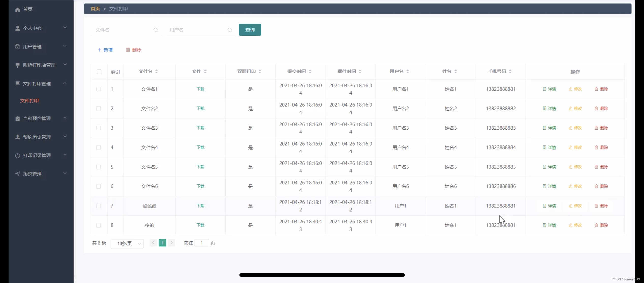The height and width of the screenshot is (283, 644).
Task: Check the checkbox for row 文件名3
Action: [x=98, y=128]
